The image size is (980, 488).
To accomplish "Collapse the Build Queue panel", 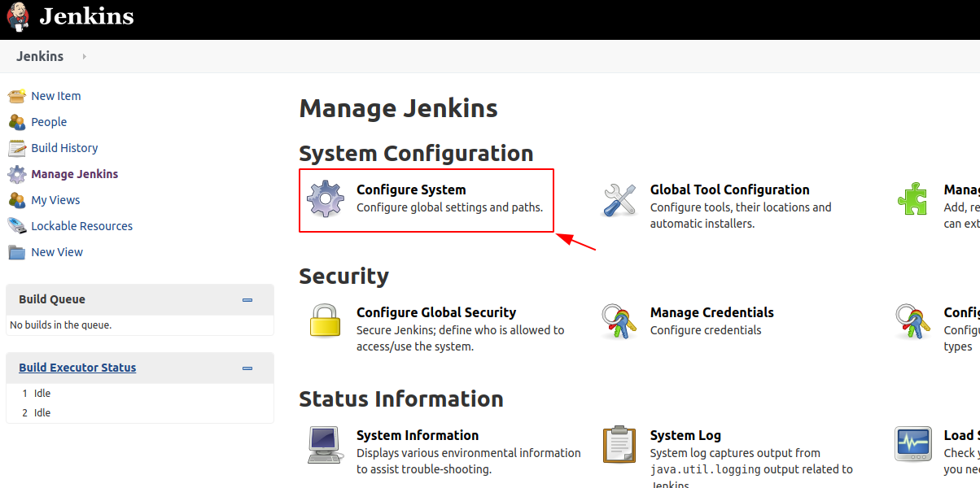I will pos(247,300).
